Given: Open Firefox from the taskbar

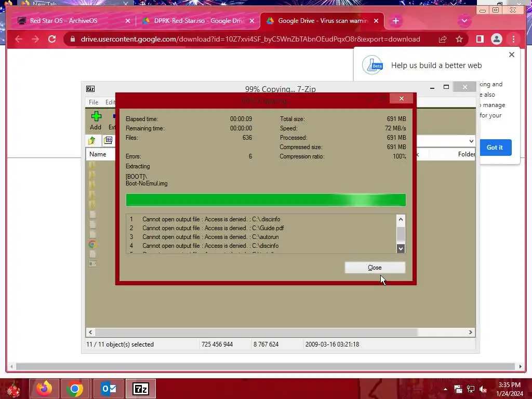Looking at the screenshot, I should [x=44, y=389].
